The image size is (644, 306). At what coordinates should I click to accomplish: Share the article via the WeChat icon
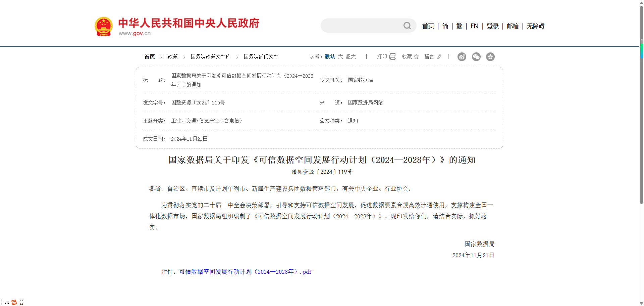[x=476, y=57]
